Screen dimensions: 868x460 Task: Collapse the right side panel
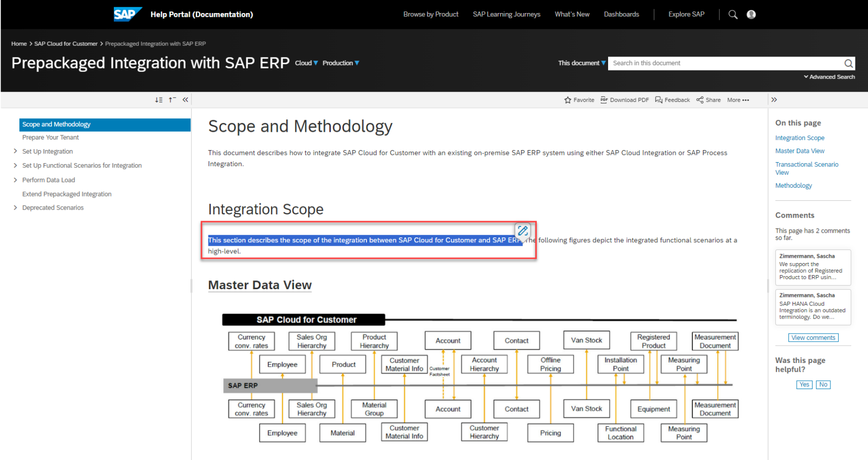[x=774, y=100]
